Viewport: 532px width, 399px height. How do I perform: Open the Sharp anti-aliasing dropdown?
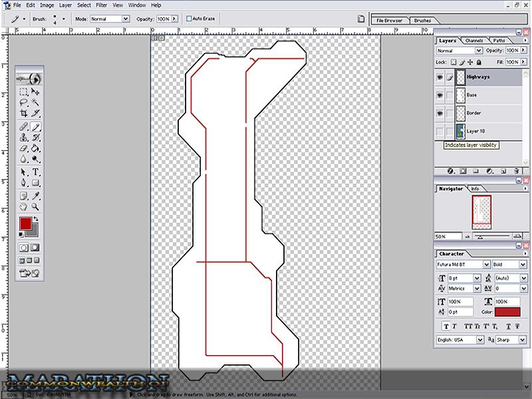(521, 340)
